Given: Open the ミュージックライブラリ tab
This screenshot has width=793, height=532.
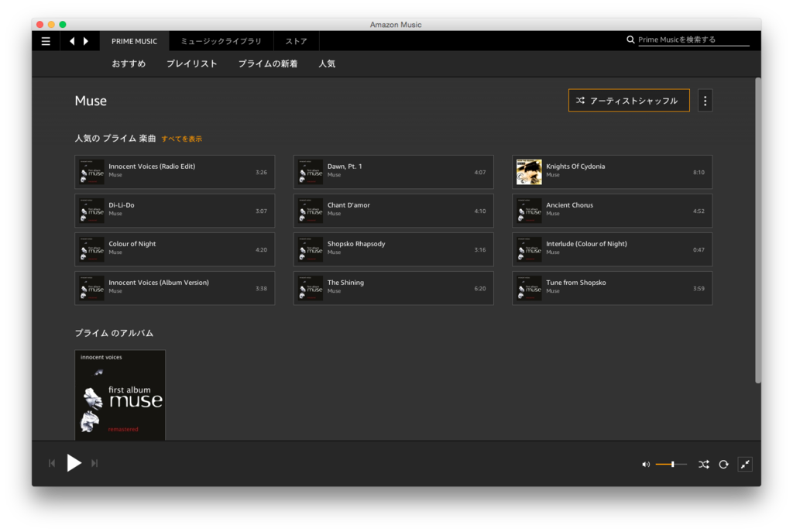Looking at the screenshot, I should (x=221, y=41).
